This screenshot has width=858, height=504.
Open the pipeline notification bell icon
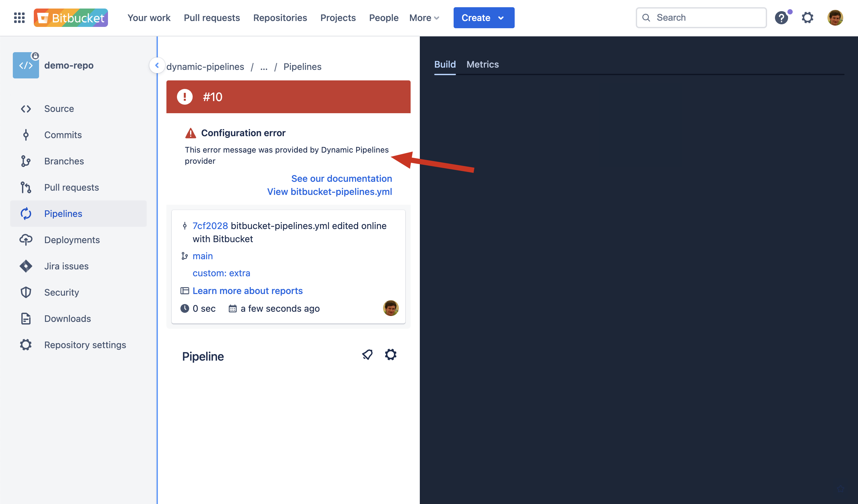coord(367,354)
